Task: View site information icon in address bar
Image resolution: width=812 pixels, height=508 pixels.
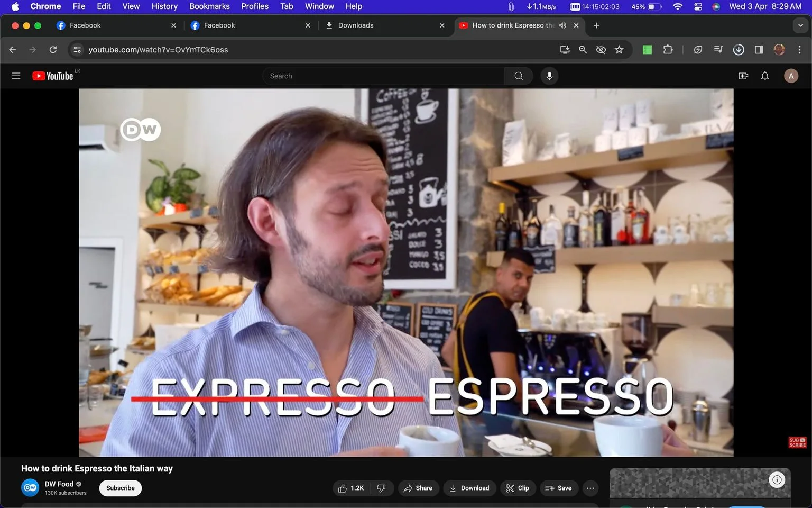Action: pos(77,50)
